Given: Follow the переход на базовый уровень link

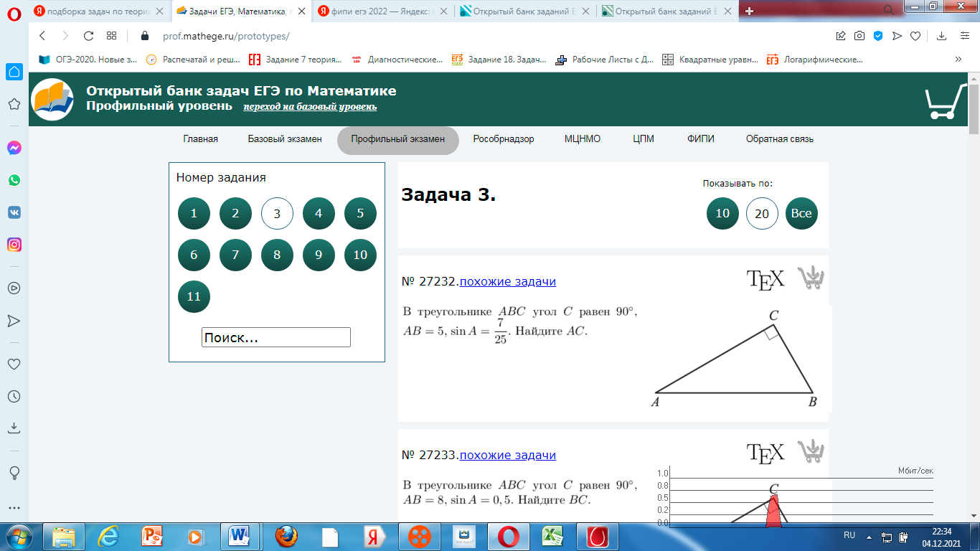Looking at the screenshot, I should coord(310,107).
